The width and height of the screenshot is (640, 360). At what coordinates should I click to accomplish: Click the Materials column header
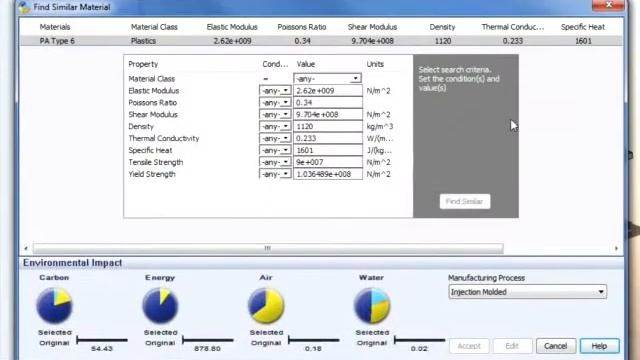pyautogui.click(x=55, y=27)
